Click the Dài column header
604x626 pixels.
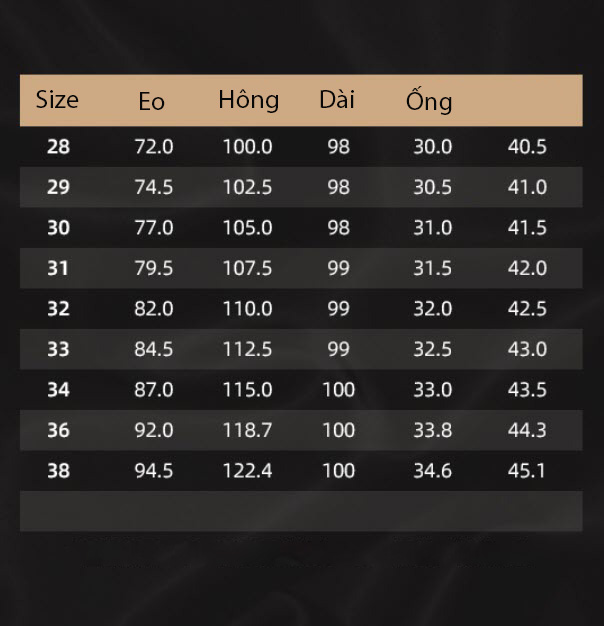pos(337,99)
